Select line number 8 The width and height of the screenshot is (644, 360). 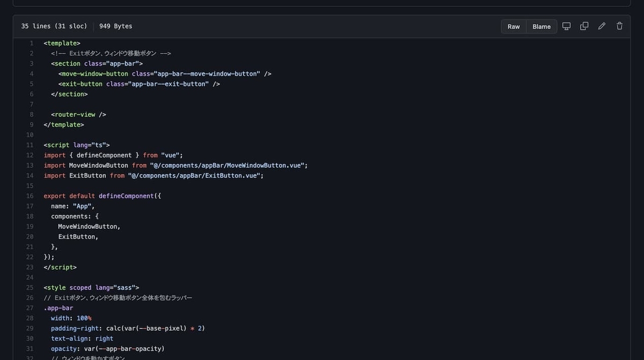pyautogui.click(x=31, y=114)
